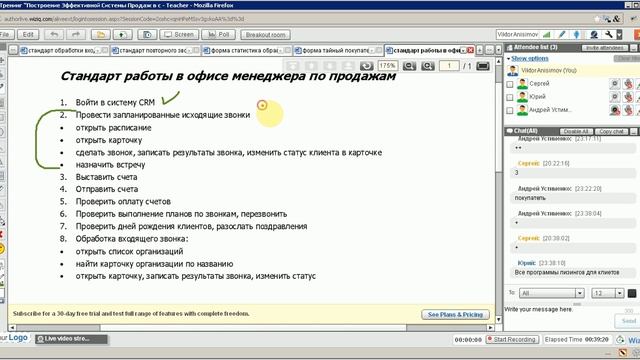Click the pencil writing-control icon in the top bar
The image size is (640, 360).
[562, 35]
